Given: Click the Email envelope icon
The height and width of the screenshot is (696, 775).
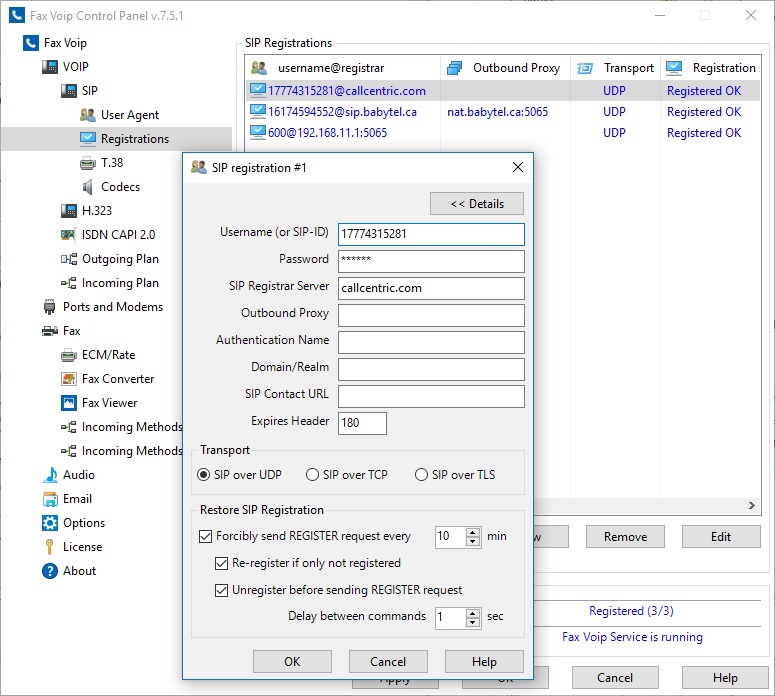Looking at the screenshot, I should 50,499.
